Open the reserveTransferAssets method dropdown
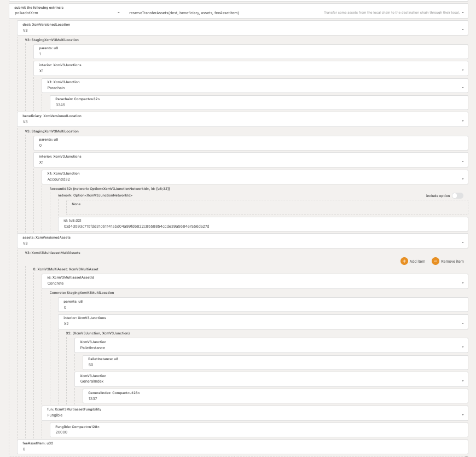This screenshot has height=457, width=476. 295,13
